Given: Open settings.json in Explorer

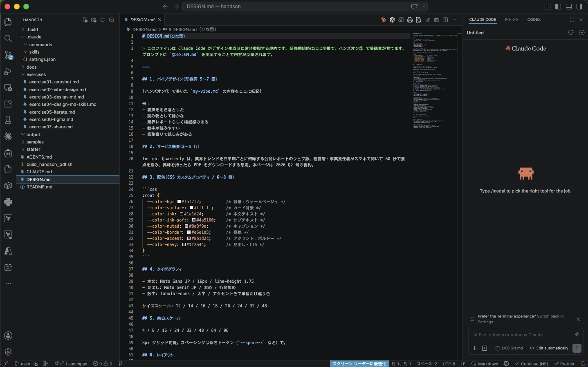Looking at the screenshot, I should (68, 59).
